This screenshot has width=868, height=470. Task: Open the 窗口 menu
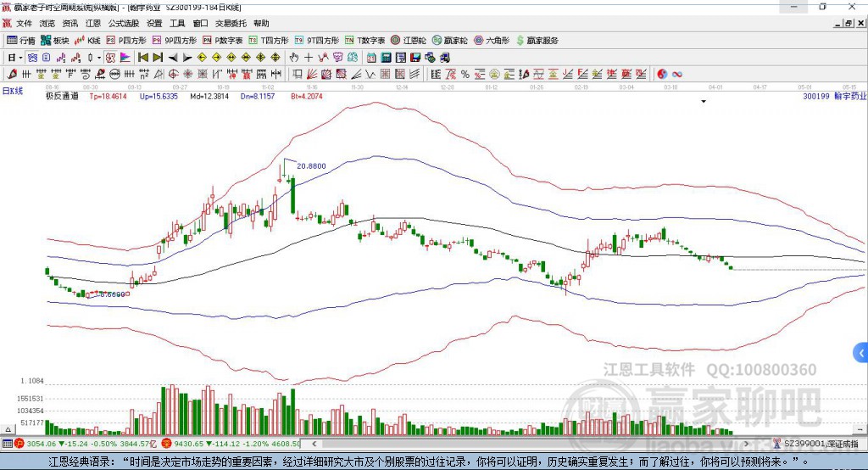pos(200,23)
